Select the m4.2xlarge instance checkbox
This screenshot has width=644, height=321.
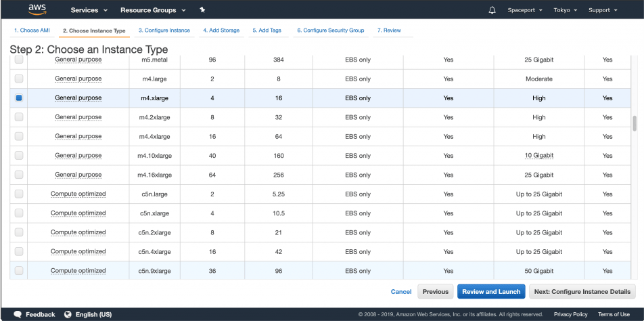[x=19, y=117]
